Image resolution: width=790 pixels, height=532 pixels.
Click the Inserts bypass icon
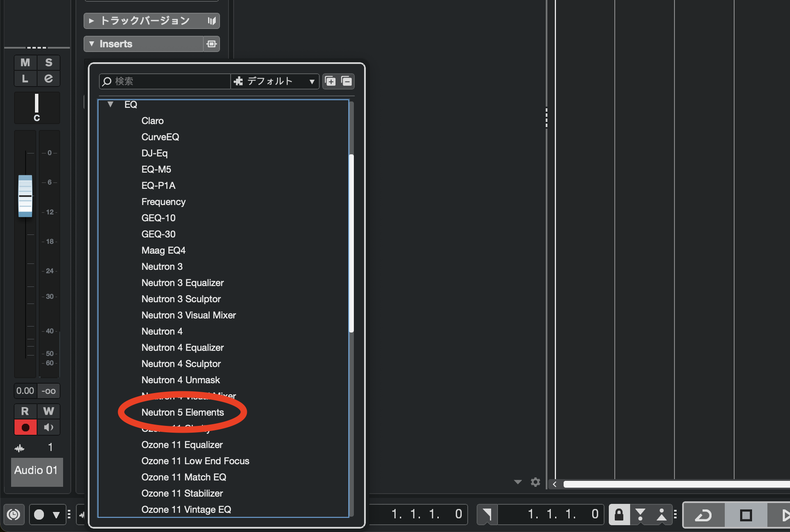coord(211,44)
